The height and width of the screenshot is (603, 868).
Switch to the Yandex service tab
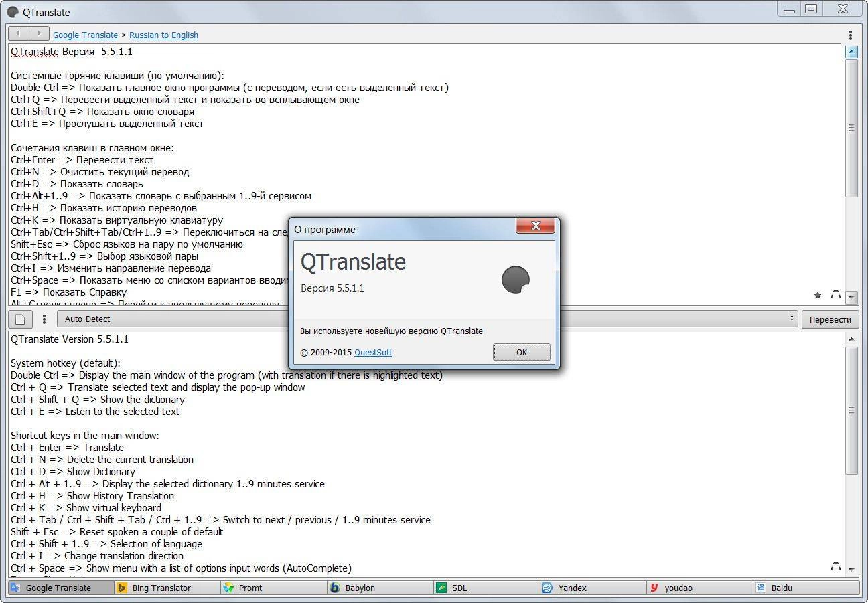[593, 588]
